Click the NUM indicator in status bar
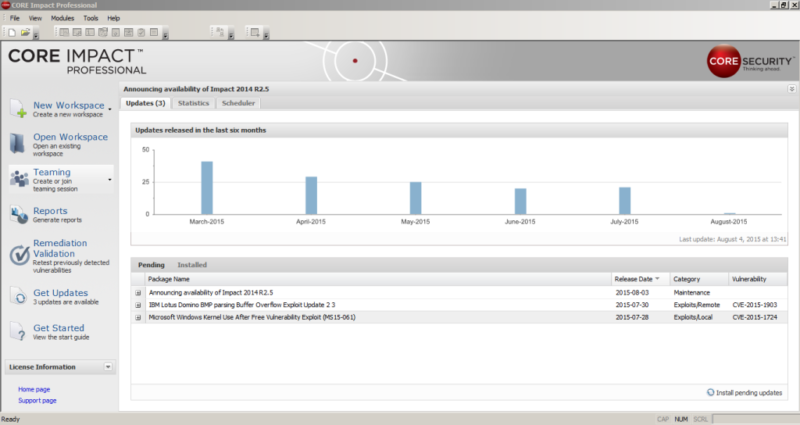 681,419
